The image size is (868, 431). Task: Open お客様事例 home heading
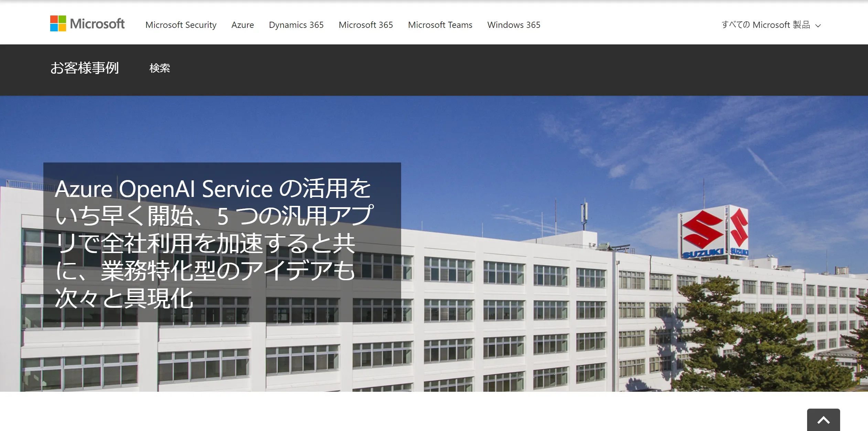click(85, 68)
